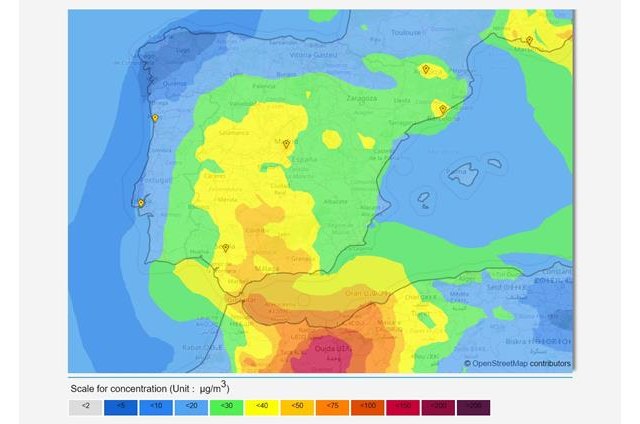Viewport: 640px width, 424px height.
Task: Click the light blue <20 legend swatch
Action: coord(191,406)
